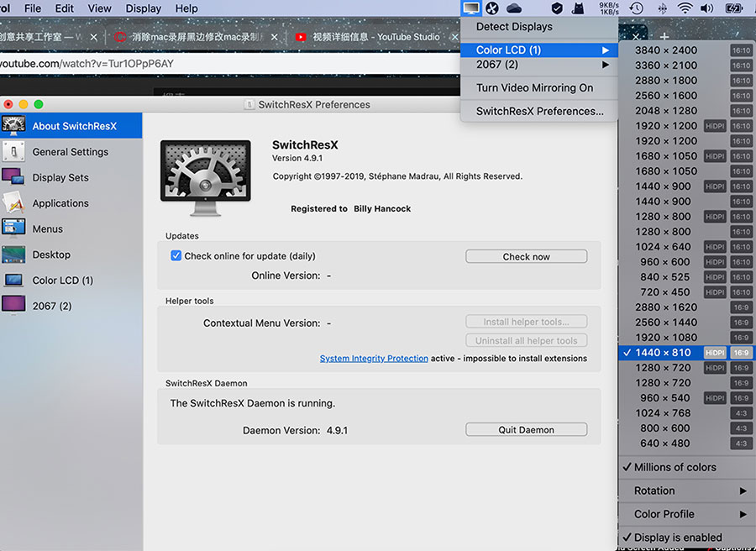Click the YouTube favicon on the YouTube Studio tab

click(301, 37)
